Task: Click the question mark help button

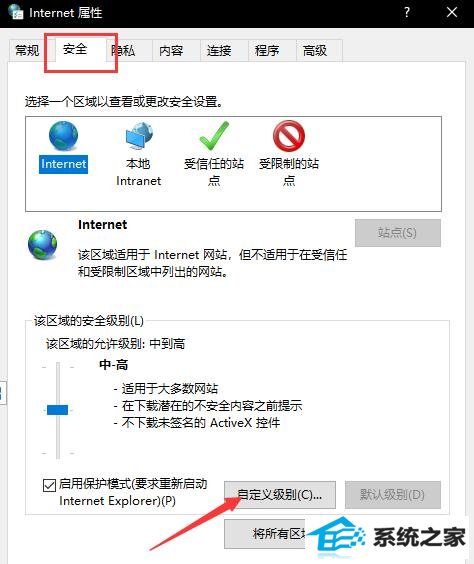Action: pyautogui.click(x=407, y=12)
